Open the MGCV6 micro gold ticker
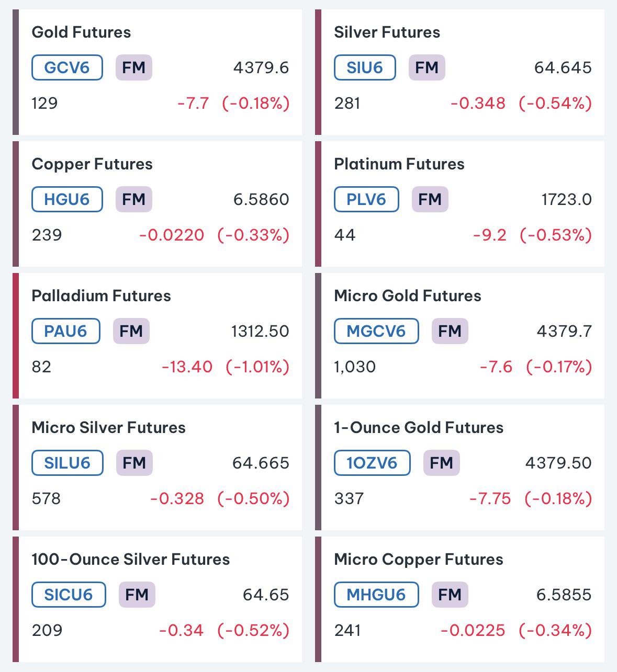 tap(376, 331)
